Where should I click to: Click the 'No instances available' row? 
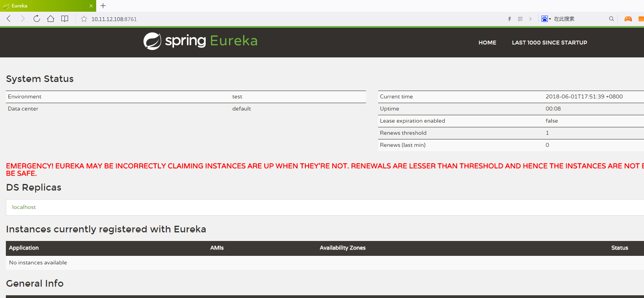click(x=325, y=262)
